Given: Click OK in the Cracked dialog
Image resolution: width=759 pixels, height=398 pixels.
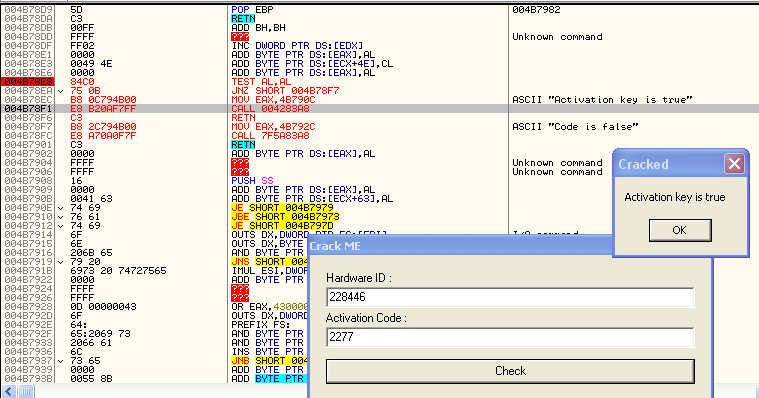Looking at the screenshot, I should (680, 230).
